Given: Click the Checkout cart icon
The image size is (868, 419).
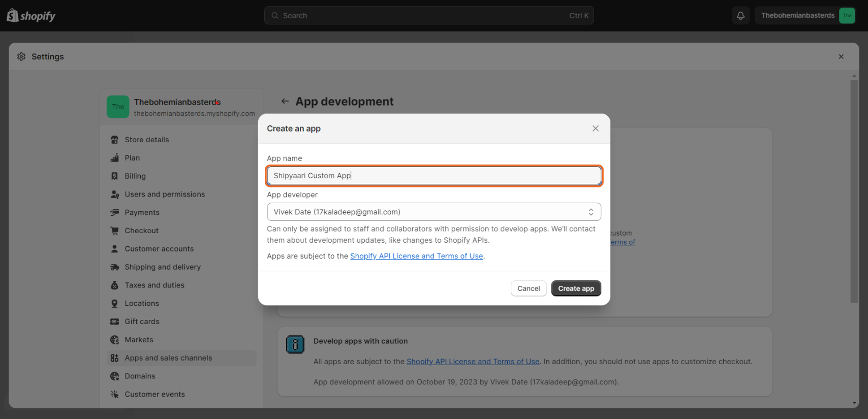Looking at the screenshot, I should 115,231.
